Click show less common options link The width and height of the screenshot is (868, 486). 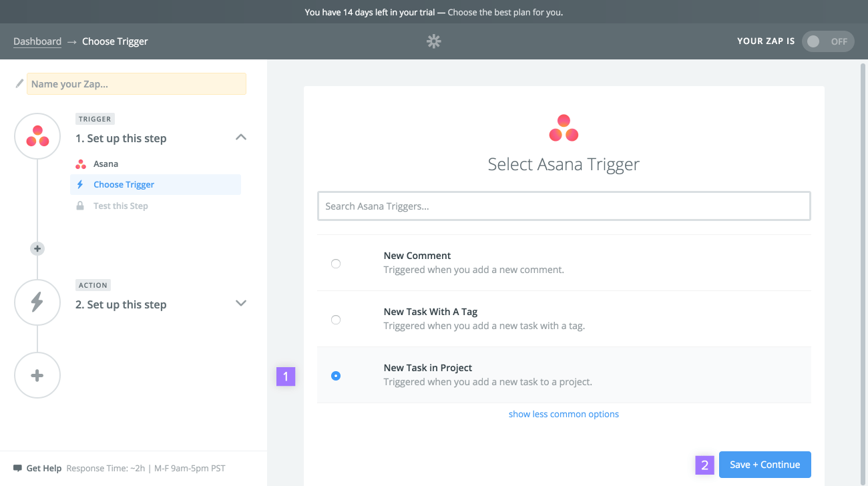(564, 414)
